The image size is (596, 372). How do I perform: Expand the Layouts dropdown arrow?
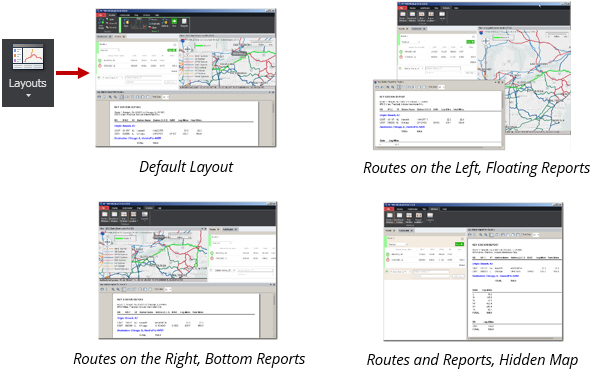28,95
